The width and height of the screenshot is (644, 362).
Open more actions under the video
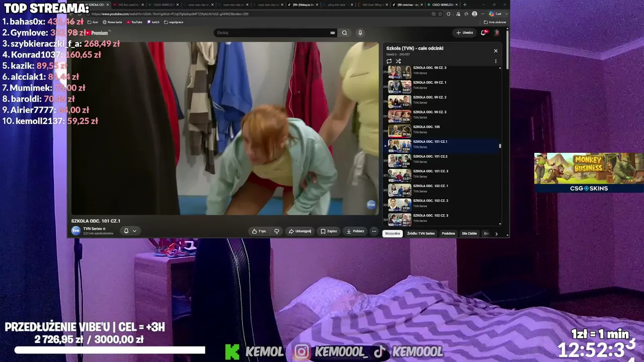tap(374, 231)
